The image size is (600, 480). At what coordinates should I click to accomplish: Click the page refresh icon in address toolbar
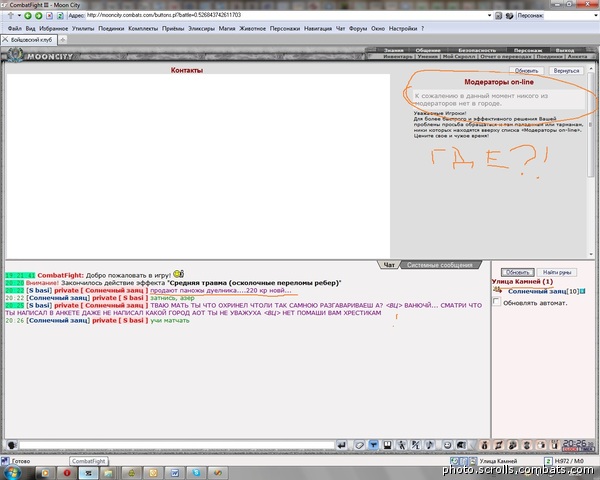tap(60, 16)
